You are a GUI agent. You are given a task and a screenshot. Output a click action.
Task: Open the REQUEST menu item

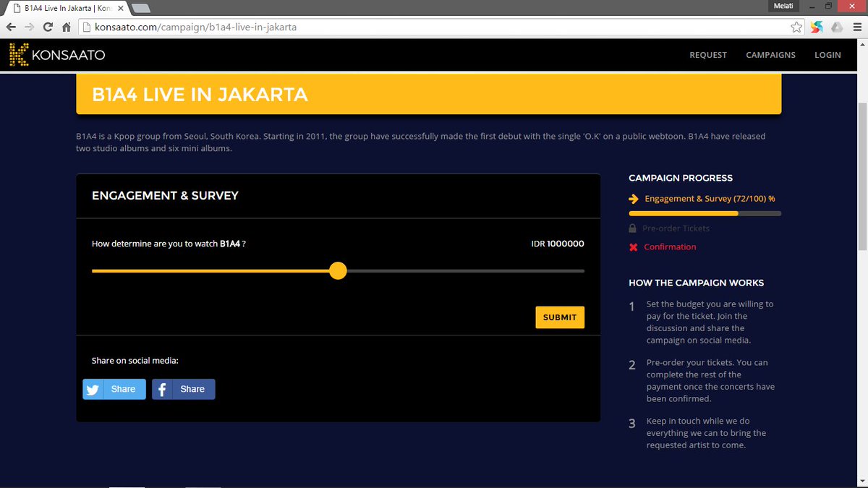coord(708,55)
